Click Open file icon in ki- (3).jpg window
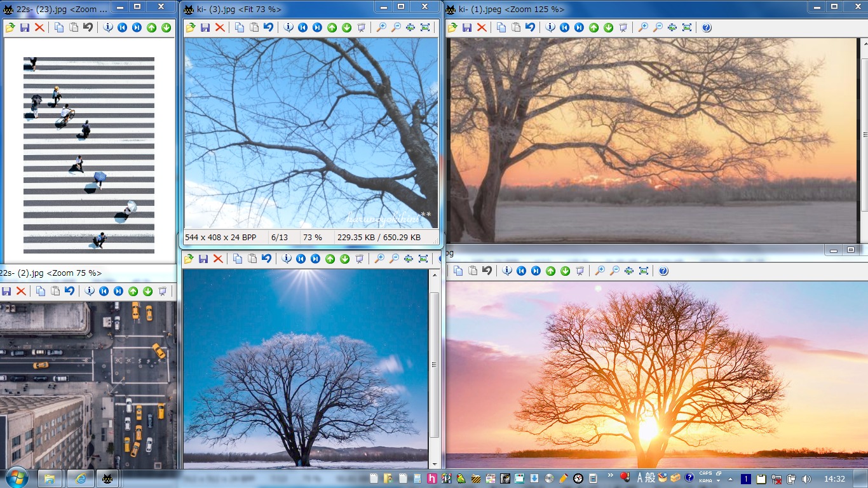 pyautogui.click(x=190, y=27)
